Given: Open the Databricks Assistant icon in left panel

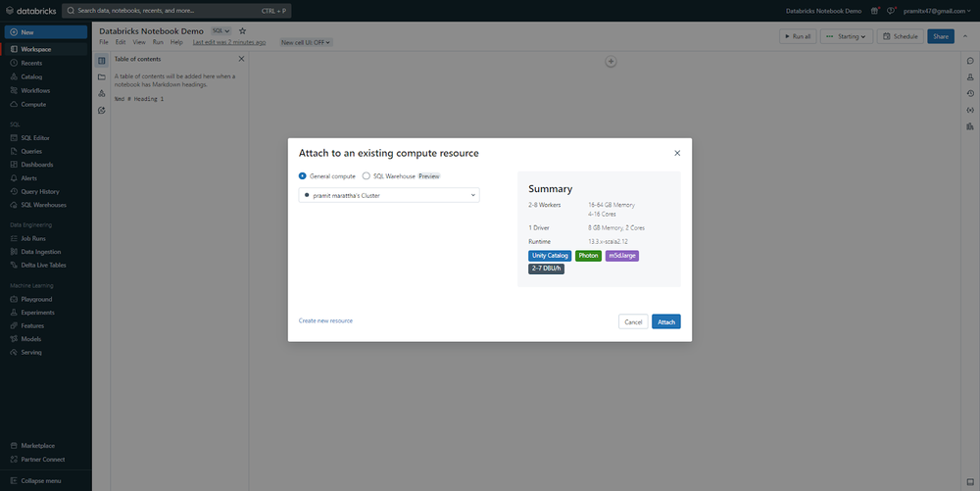Looking at the screenshot, I should coord(101,110).
